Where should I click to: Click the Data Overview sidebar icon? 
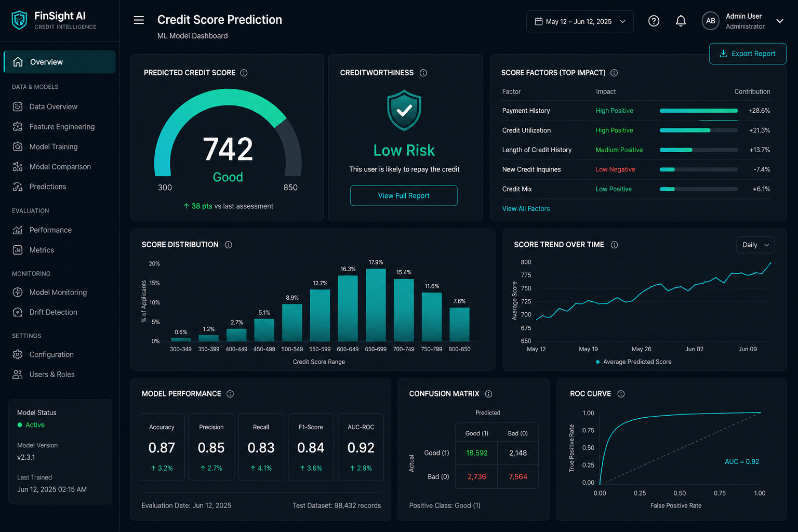pyautogui.click(x=18, y=107)
